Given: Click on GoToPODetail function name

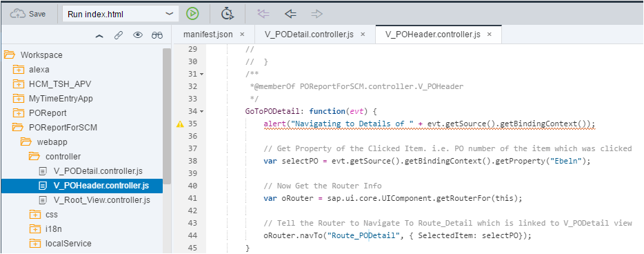Looking at the screenshot, I should tap(274, 111).
